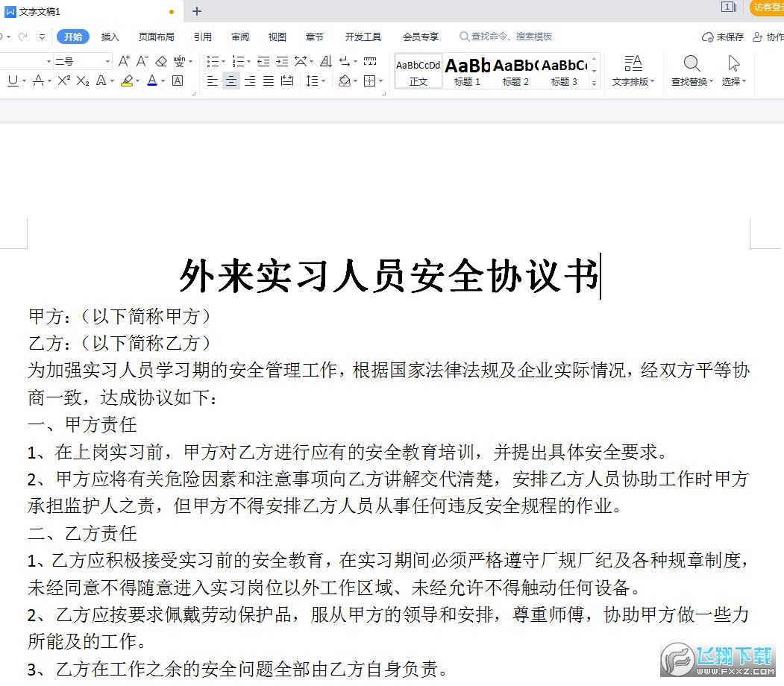Image resolution: width=784 pixels, height=686 pixels.
Task: Switch to the 开始 tab
Action: click(73, 37)
